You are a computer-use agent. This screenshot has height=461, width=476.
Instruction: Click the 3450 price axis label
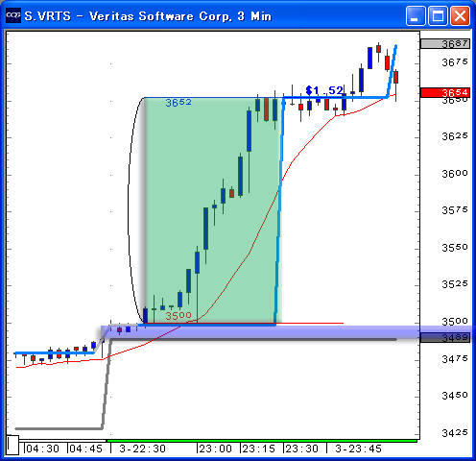tap(455, 396)
